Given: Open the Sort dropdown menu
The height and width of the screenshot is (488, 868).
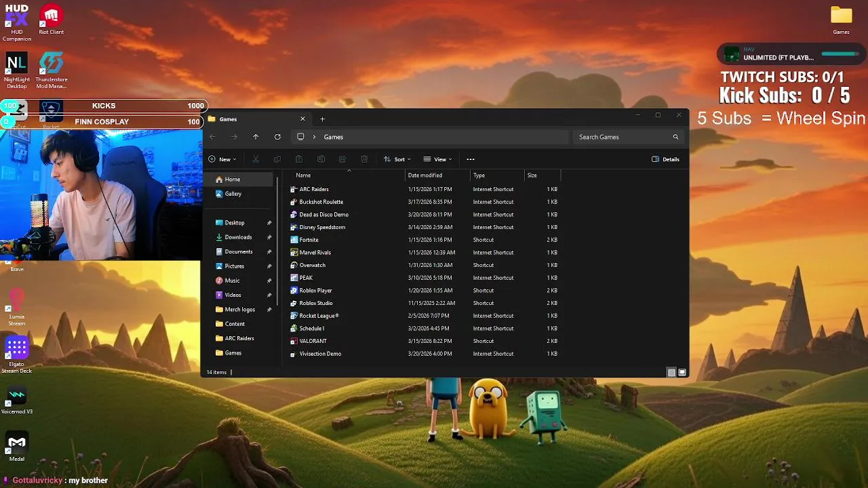Looking at the screenshot, I should pyautogui.click(x=398, y=159).
